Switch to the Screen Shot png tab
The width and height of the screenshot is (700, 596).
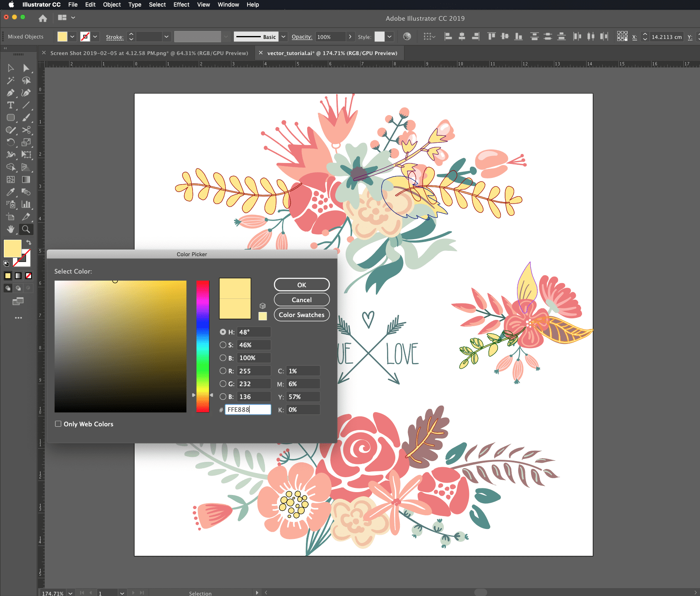pyautogui.click(x=149, y=53)
